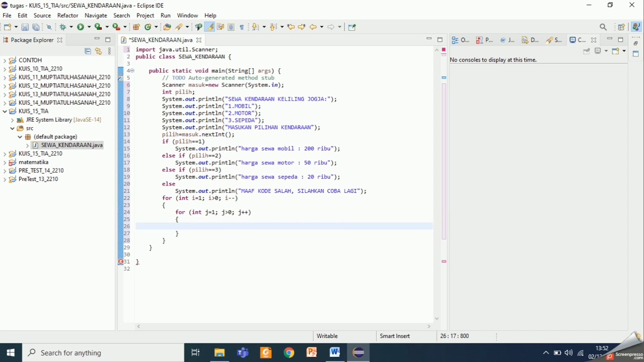Jump to Next Edit Location
Image resolution: width=644 pixels, height=362 pixels.
[301, 27]
